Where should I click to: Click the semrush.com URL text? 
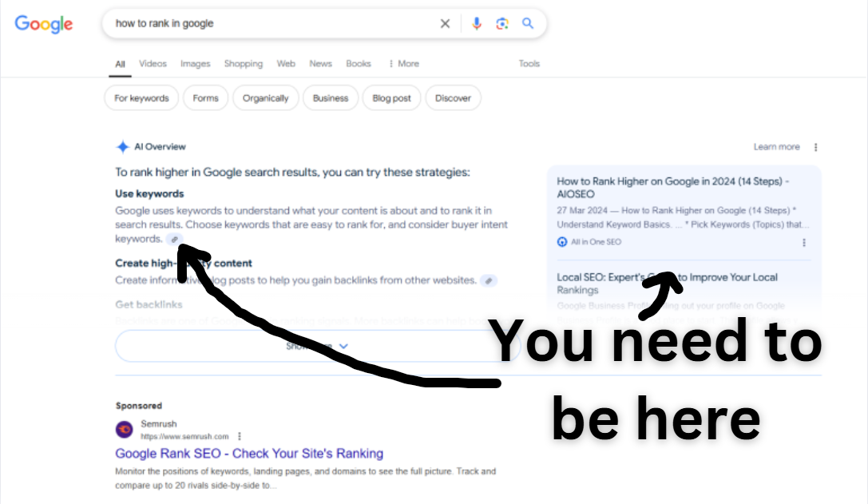coord(185,436)
